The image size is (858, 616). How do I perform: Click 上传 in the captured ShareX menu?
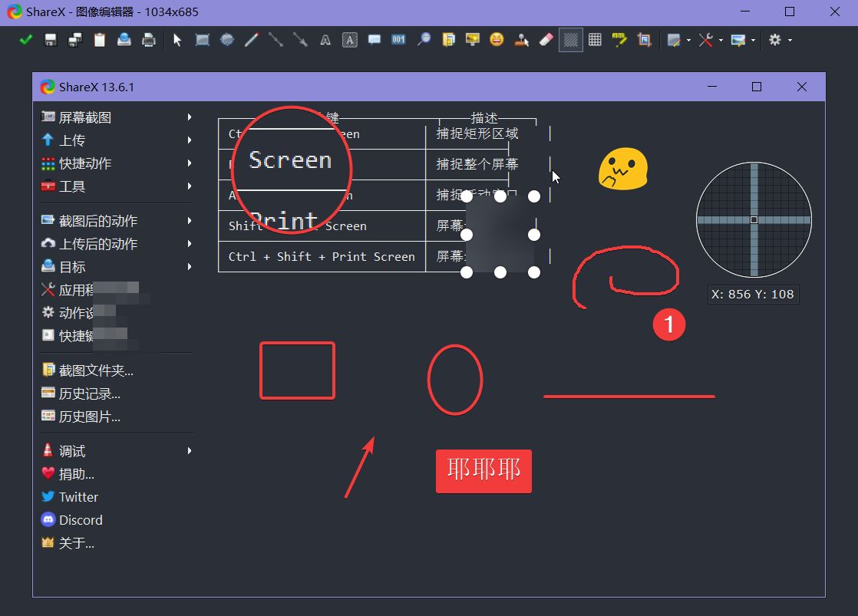[x=71, y=140]
